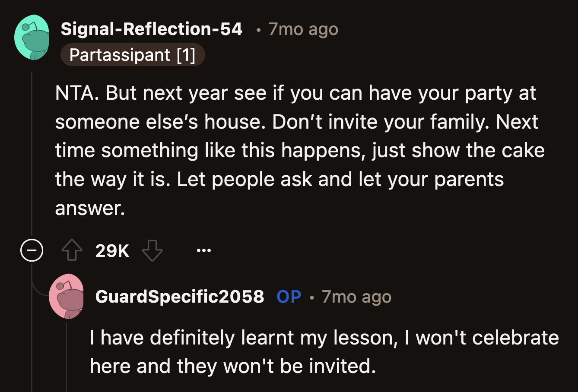Upvote Signal-Reflection-54's comment
Image resolution: width=578 pixels, height=392 pixels.
click(72, 250)
